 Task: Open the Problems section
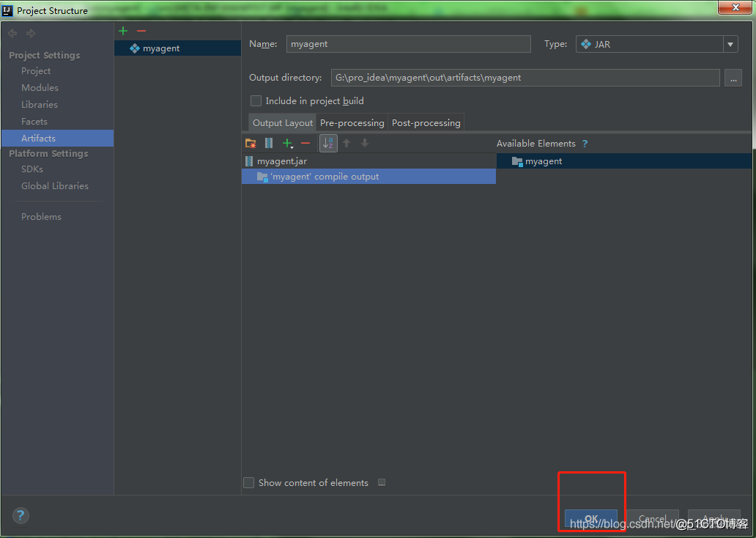click(41, 217)
